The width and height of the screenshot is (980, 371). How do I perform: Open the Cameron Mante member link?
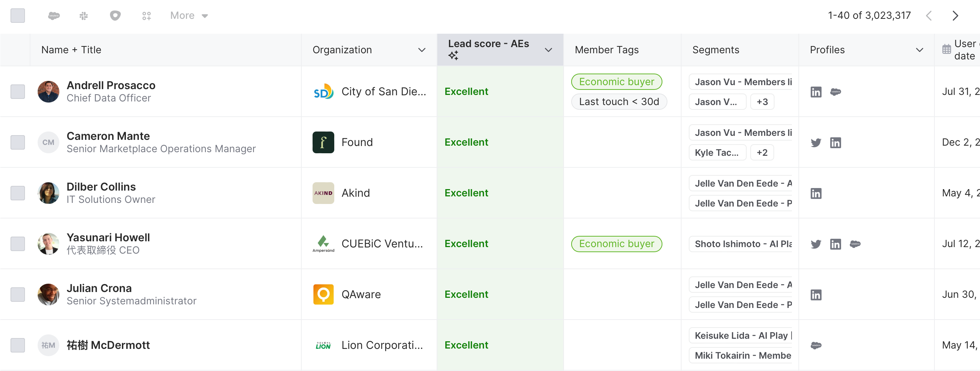point(108,136)
